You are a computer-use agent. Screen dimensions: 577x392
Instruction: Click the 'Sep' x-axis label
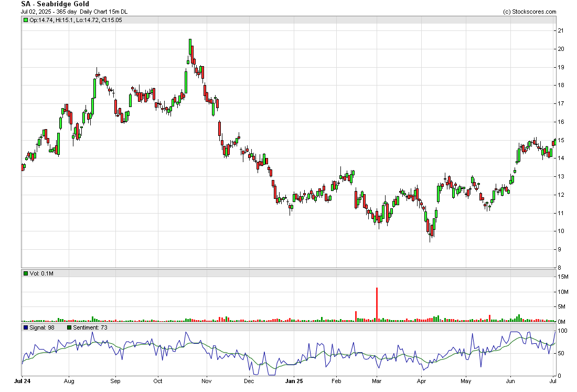tap(115, 381)
